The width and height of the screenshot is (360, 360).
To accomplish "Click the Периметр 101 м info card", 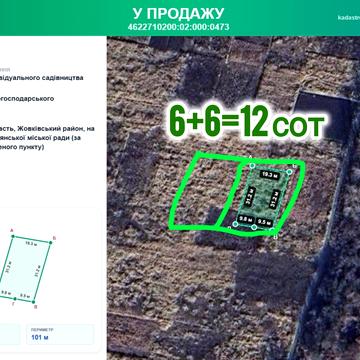I will click(x=60, y=334).
